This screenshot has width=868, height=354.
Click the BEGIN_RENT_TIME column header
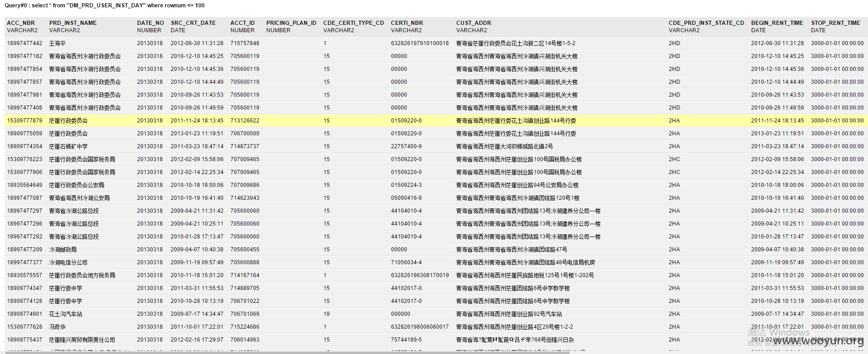[777, 23]
